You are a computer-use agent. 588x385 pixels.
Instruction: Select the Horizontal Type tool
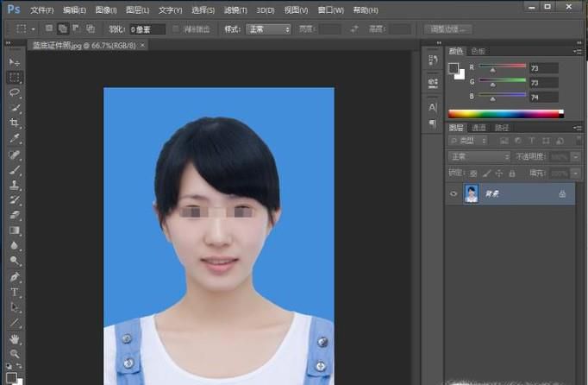click(x=15, y=292)
